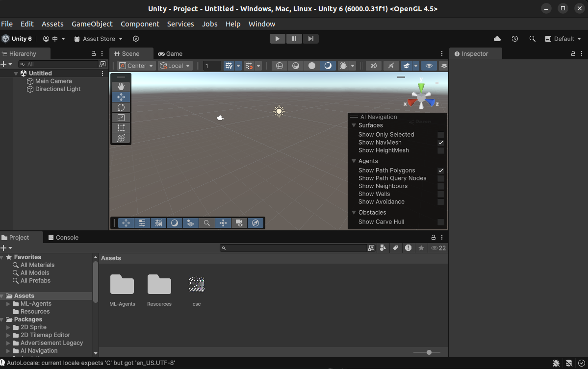
Task: Select the Move tool
Action: (121, 97)
